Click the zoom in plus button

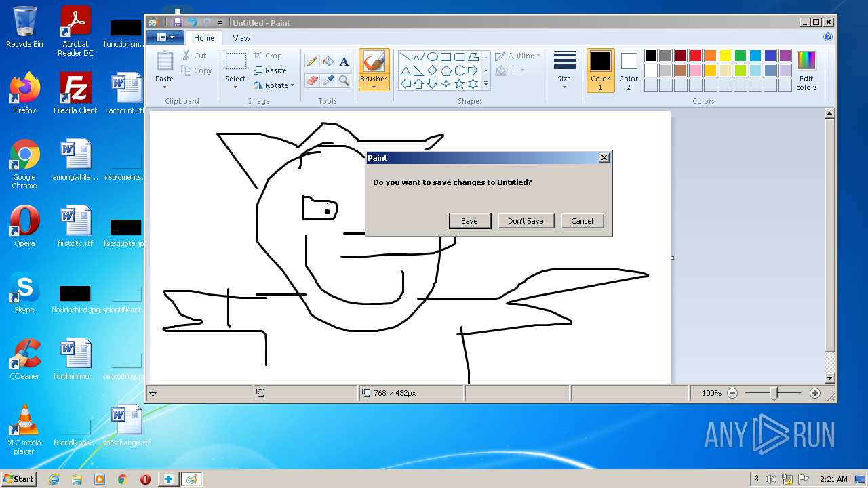(815, 393)
